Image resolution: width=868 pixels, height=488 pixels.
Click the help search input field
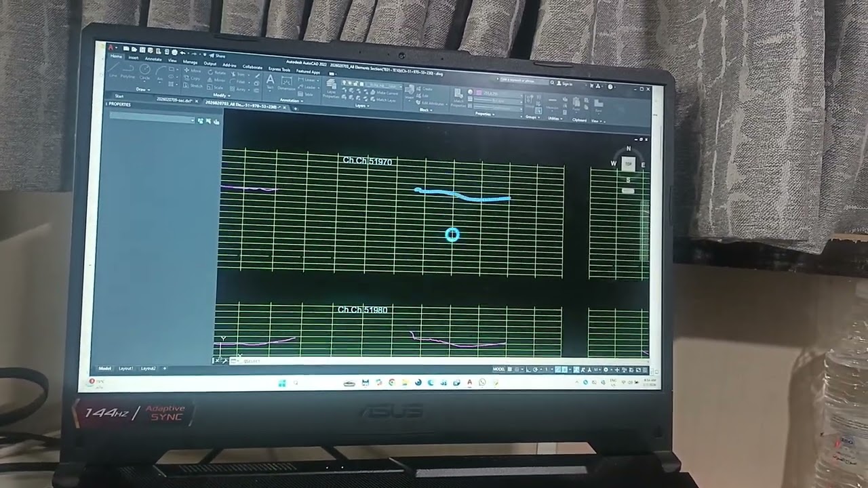click(524, 81)
